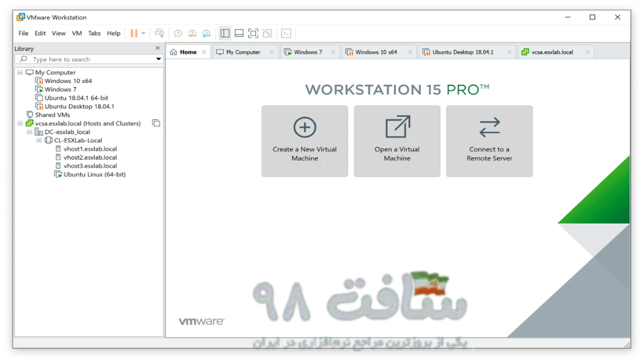Screen dimensions: 644x362
Task: Close the Home tab
Action: click(x=204, y=52)
